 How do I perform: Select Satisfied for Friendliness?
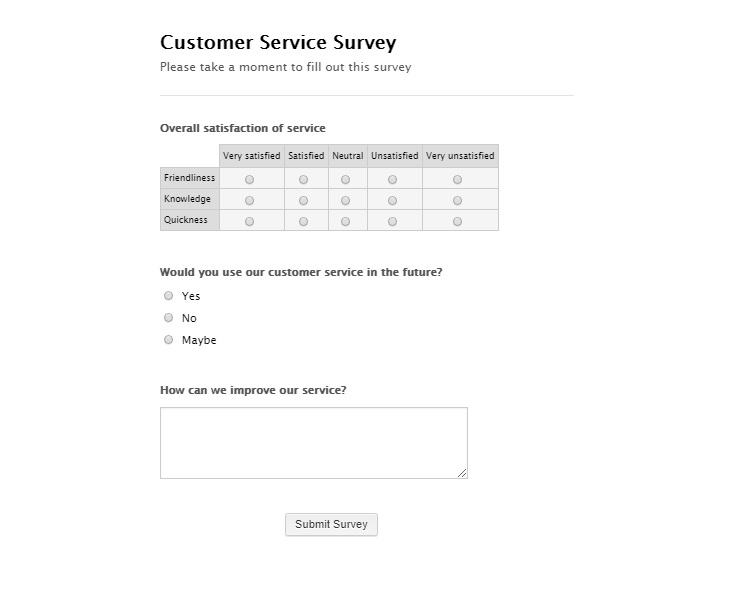(x=304, y=180)
